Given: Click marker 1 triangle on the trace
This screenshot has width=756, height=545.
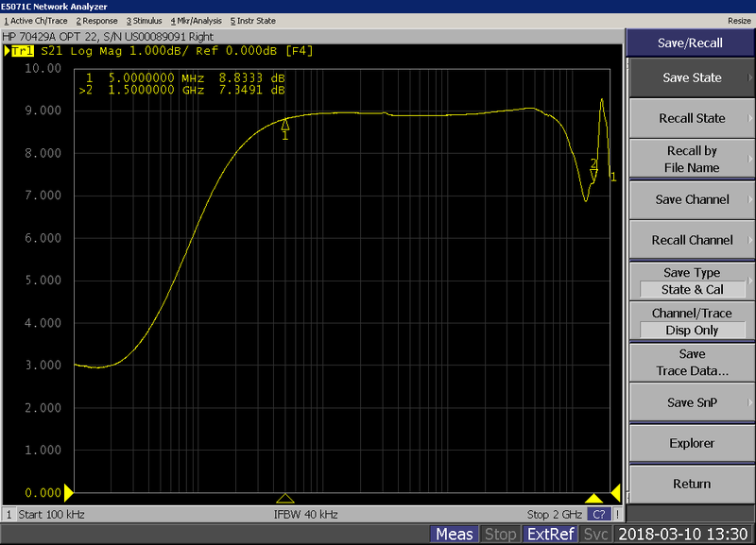Looking at the screenshot, I should coord(285,126).
